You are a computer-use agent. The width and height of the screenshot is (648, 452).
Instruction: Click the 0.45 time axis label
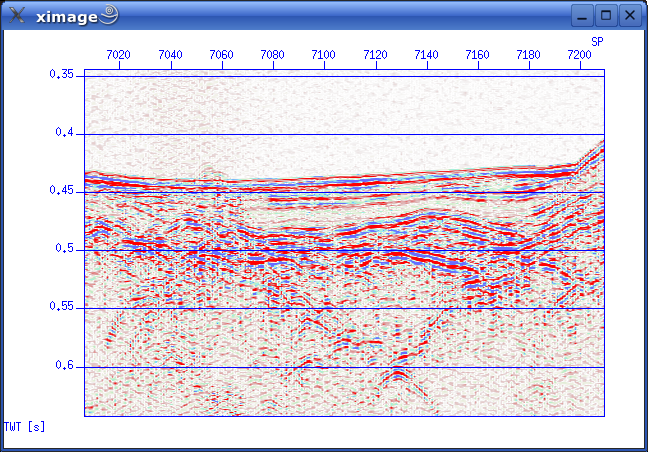click(x=62, y=191)
